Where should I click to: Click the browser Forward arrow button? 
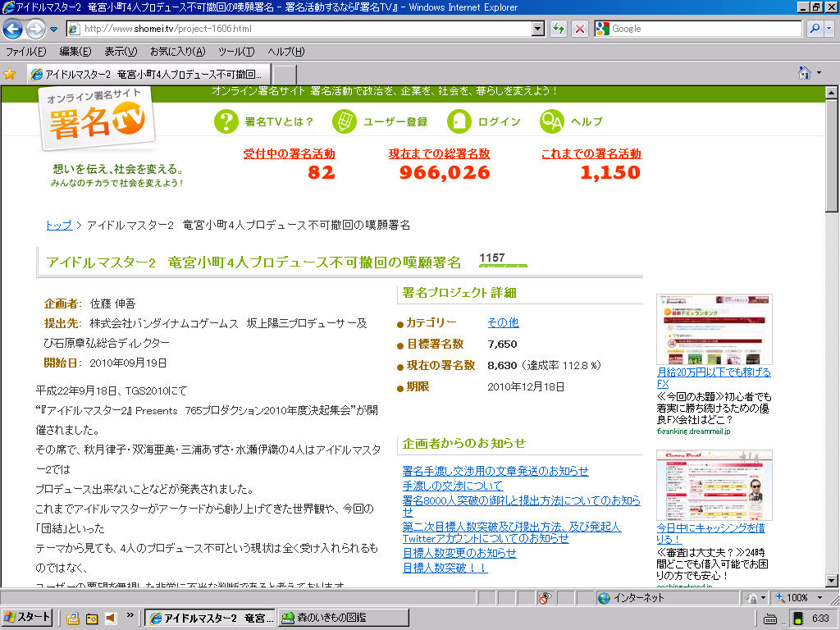point(35,29)
